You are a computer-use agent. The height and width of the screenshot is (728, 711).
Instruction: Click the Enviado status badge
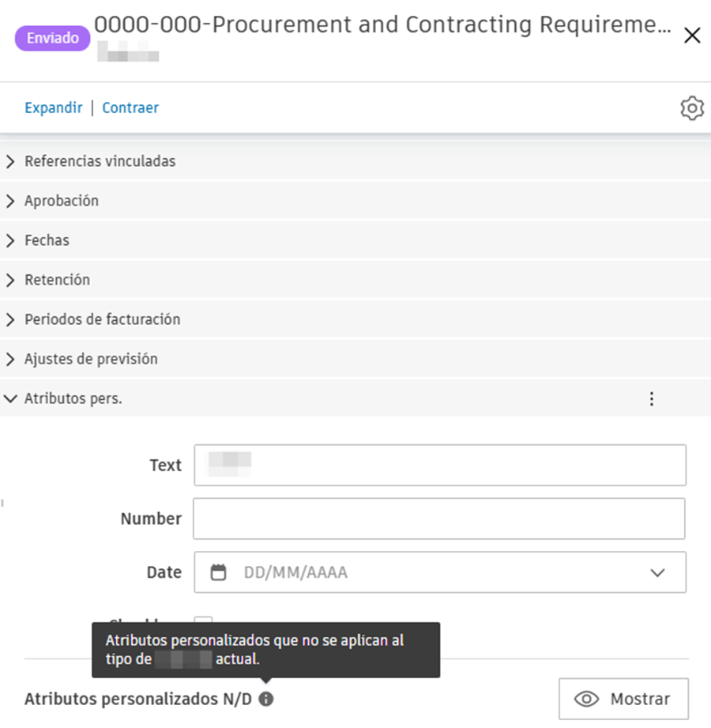coord(52,37)
